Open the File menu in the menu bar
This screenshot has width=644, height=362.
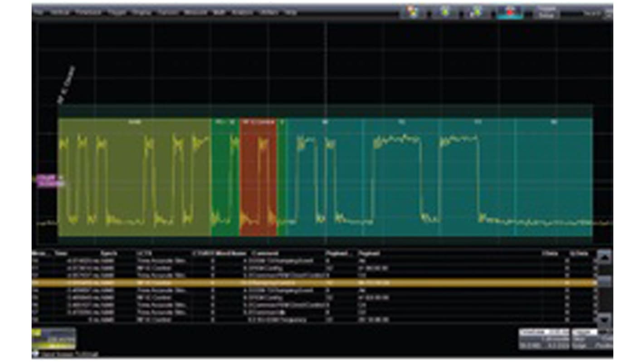click(38, 12)
